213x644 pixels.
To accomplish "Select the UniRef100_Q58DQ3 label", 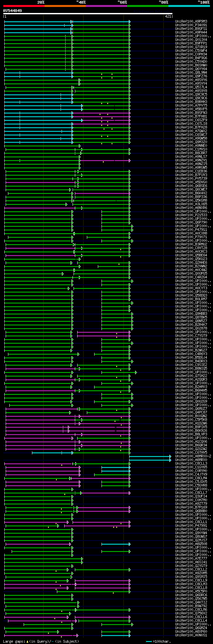I will click(191, 296).
